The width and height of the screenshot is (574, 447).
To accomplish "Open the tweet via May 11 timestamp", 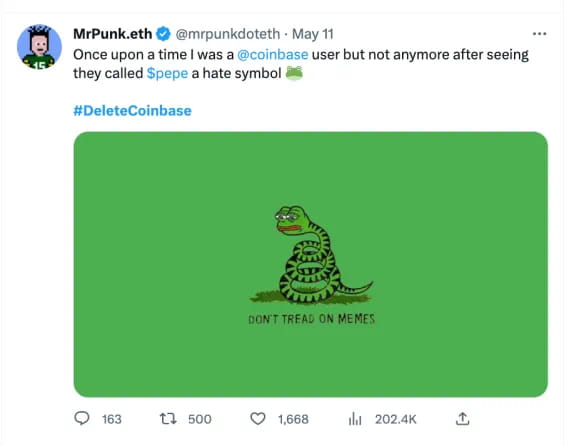I will click(x=313, y=34).
